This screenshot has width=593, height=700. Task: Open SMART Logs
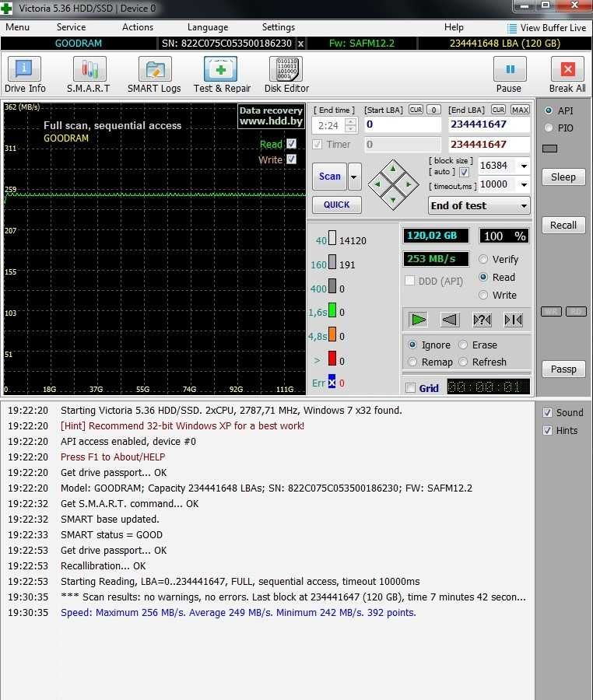[x=154, y=75]
